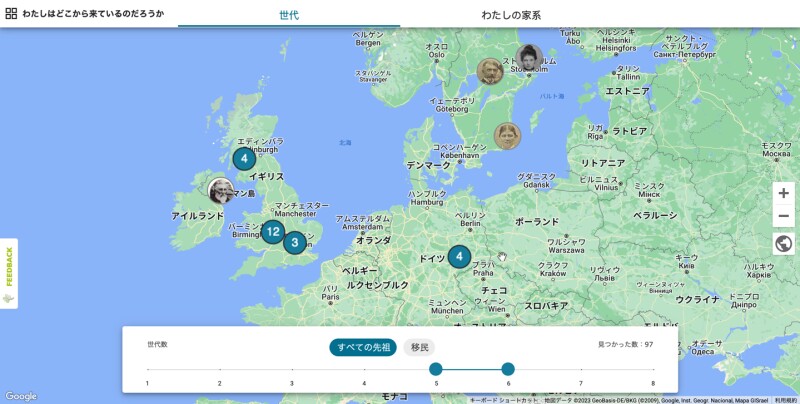This screenshot has width=800, height=404.
Task: Click the ウクライナ country label
Action: (x=697, y=299)
